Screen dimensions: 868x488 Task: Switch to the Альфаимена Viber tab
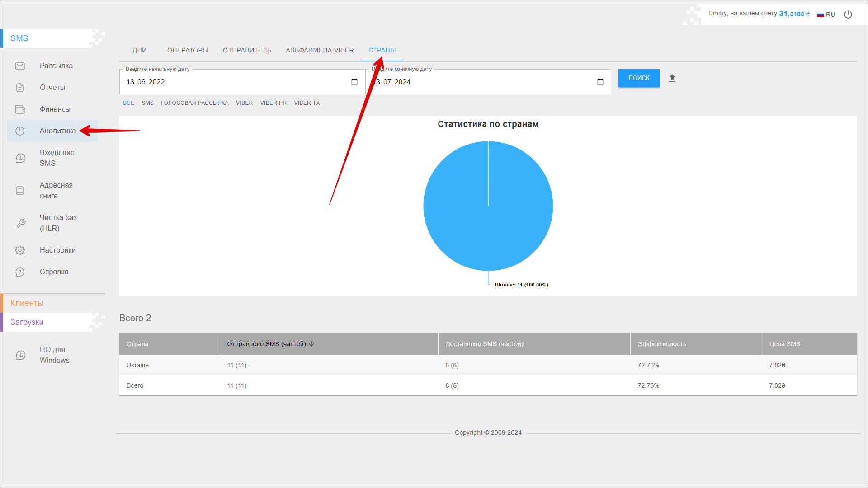[x=320, y=50]
